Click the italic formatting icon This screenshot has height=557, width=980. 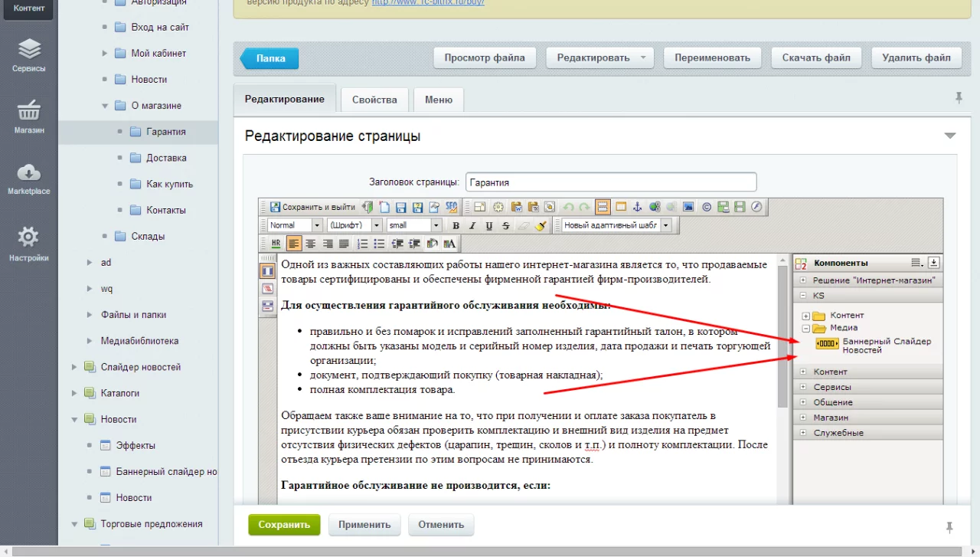coord(472,226)
